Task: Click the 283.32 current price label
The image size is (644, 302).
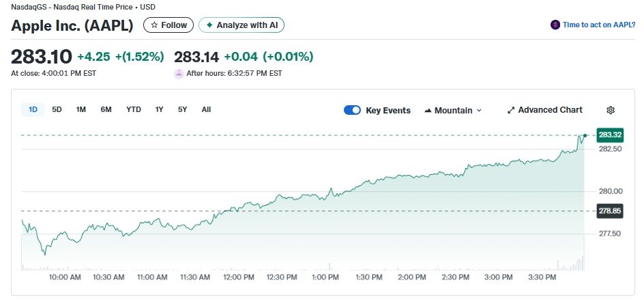Action: pyautogui.click(x=609, y=135)
